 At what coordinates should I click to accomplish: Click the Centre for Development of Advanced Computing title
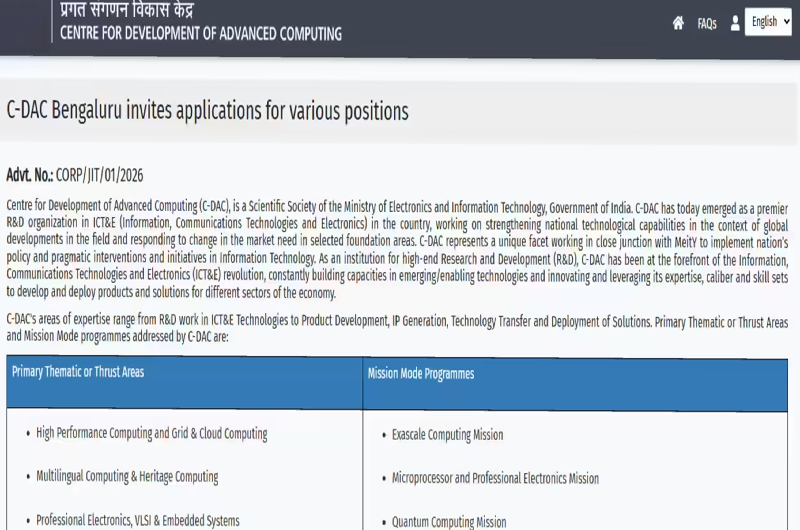pos(200,33)
